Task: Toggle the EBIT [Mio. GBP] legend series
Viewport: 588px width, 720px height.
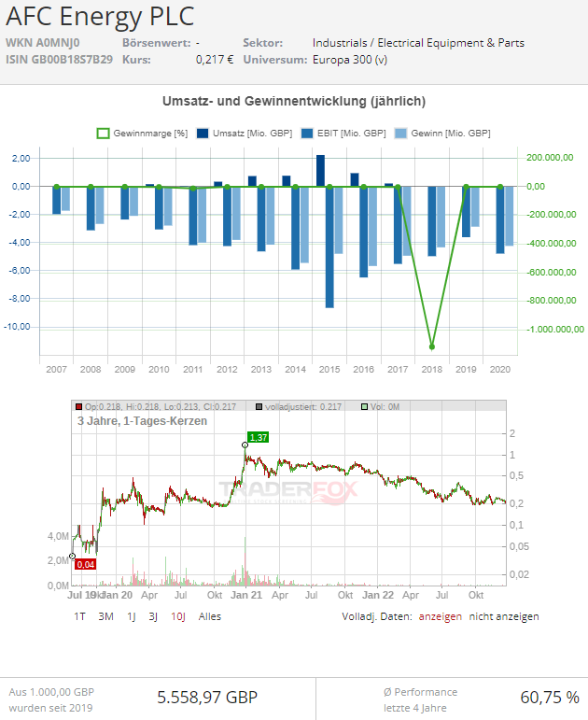Action: (343, 134)
